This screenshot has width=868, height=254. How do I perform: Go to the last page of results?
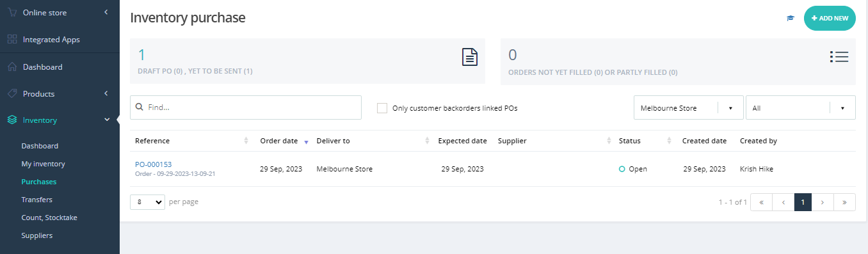pos(844,202)
